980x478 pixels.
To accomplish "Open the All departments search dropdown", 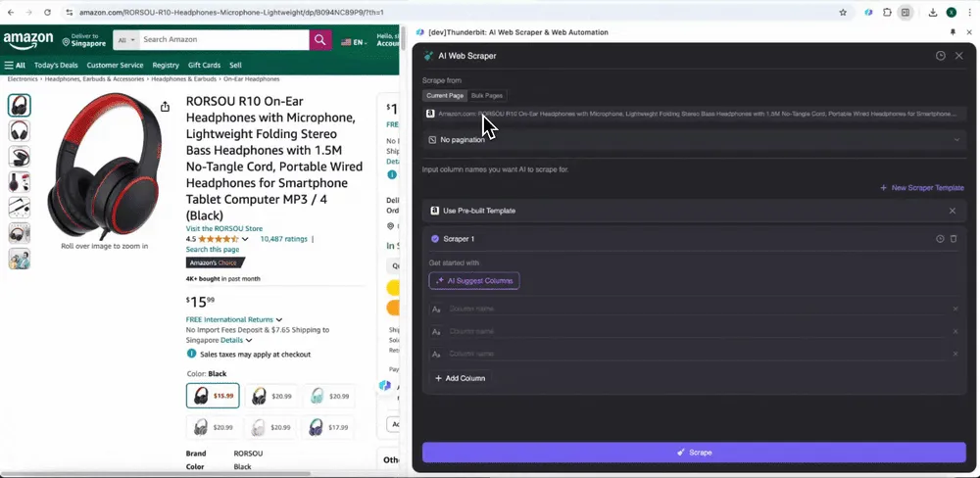I will tap(125, 39).
